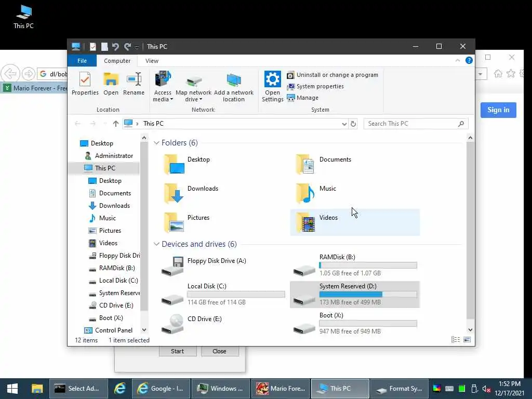Switch to the Format System taskbar item
The width and height of the screenshot is (532, 399).
point(400,389)
